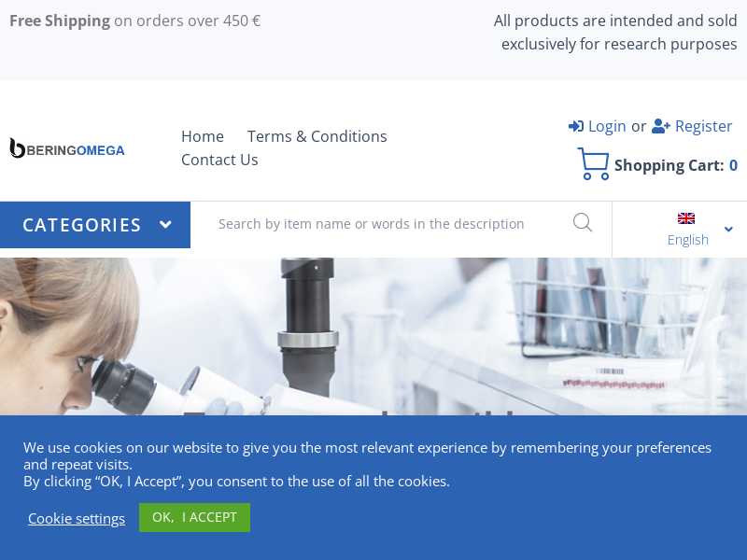The height and width of the screenshot is (560, 747).
Task: Click the microscope banner image
Action: tap(373, 336)
